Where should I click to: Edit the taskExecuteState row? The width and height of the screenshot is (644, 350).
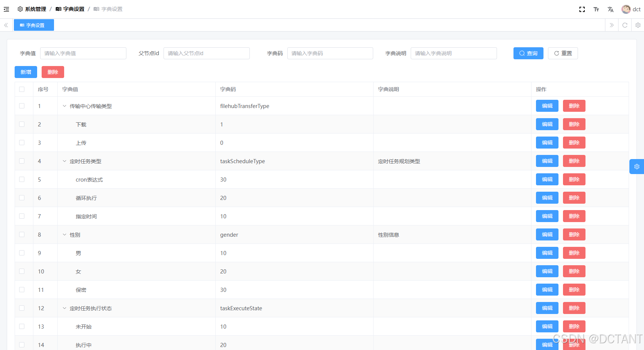tap(547, 308)
